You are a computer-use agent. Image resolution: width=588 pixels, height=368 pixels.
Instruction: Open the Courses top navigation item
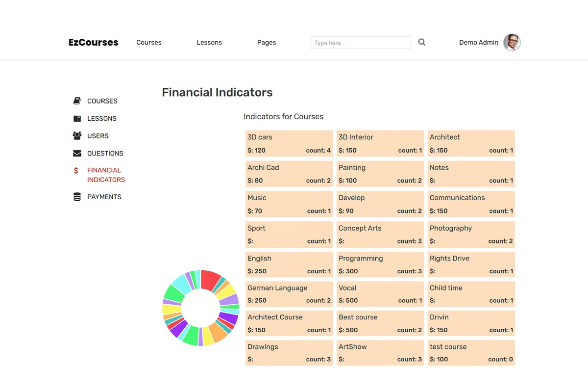pos(149,43)
